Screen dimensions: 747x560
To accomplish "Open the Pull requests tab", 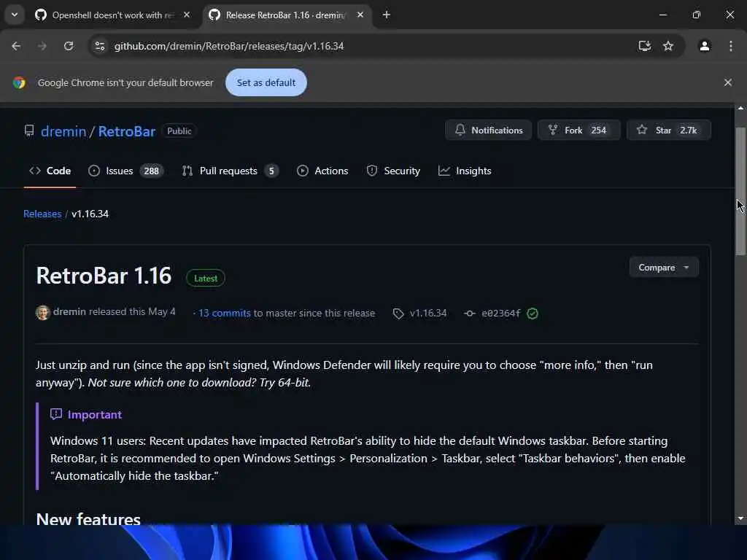I will click(230, 171).
